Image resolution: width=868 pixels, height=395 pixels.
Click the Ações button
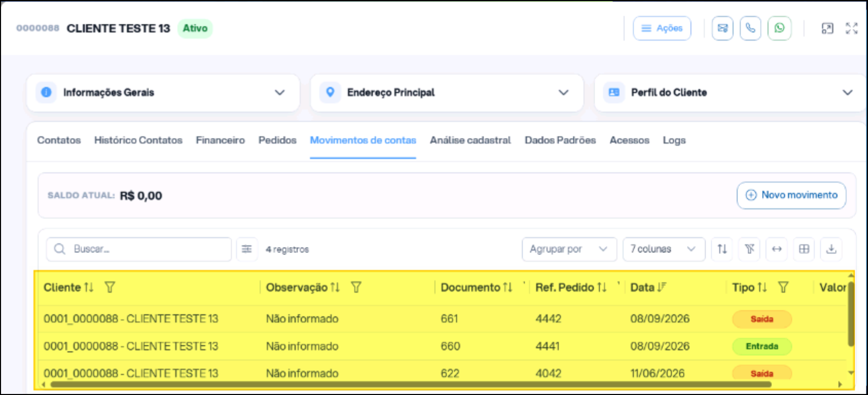tap(662, 28)
